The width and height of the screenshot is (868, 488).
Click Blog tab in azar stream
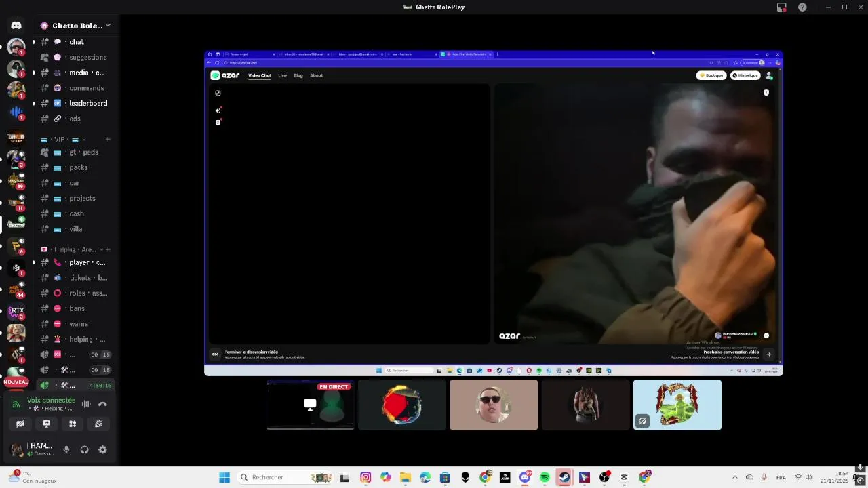(x=298, y=75)
